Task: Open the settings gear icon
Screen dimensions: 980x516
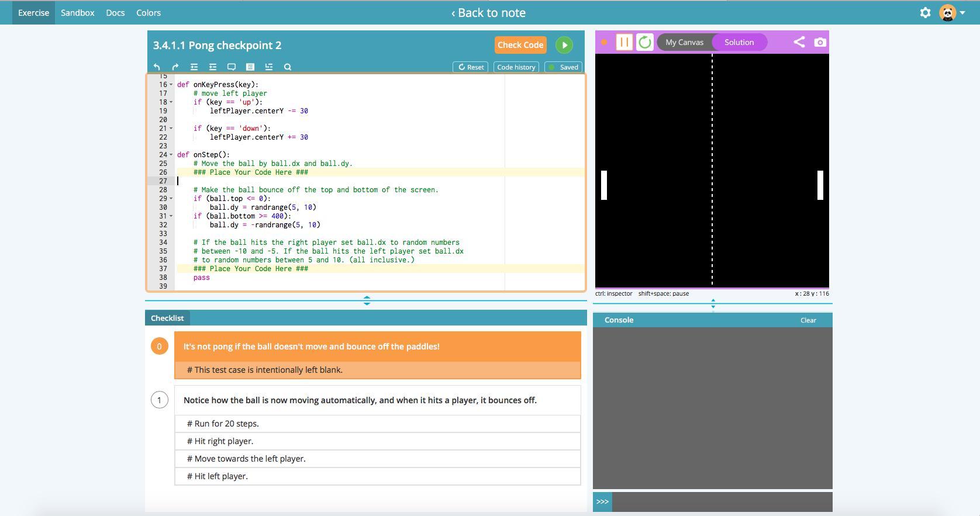Action: point(925,13)
